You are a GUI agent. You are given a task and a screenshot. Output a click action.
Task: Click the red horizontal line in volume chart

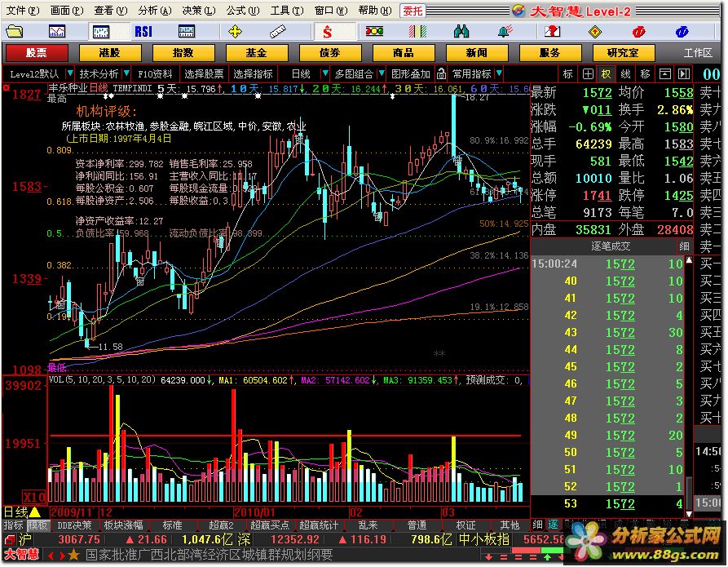(285, 436)
